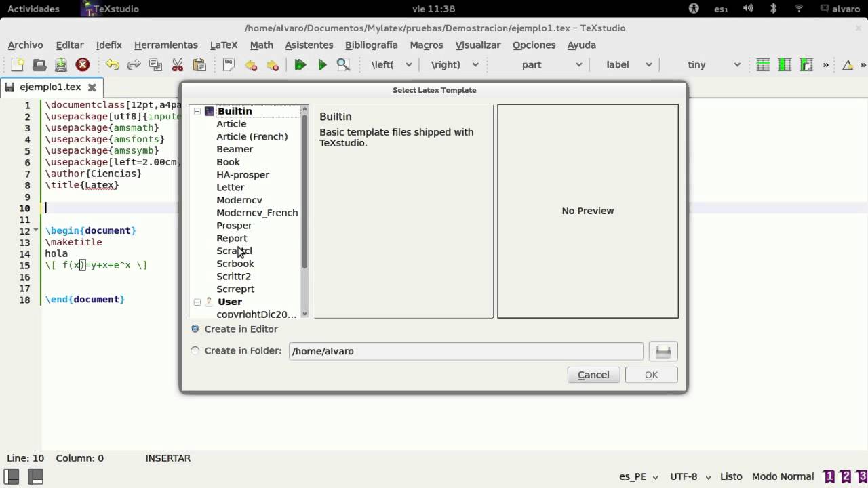Click the warning triangle toolbar icon

(848, 65)
